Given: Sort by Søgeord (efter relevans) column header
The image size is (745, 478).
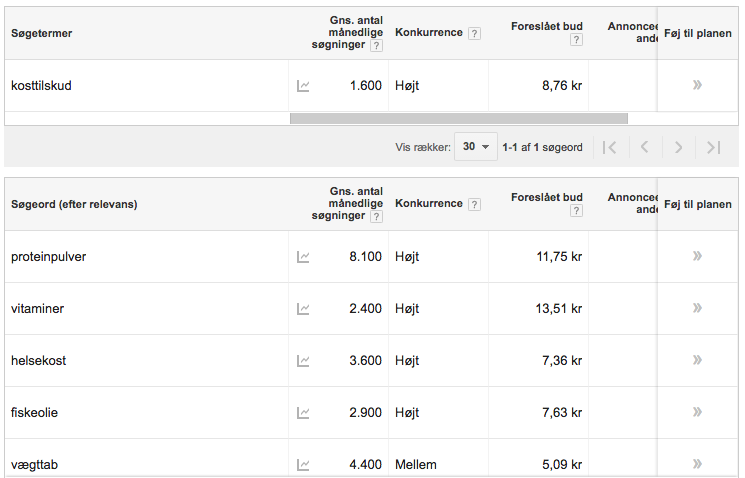Looking at the screenshot, I should (x=74, y=204).
